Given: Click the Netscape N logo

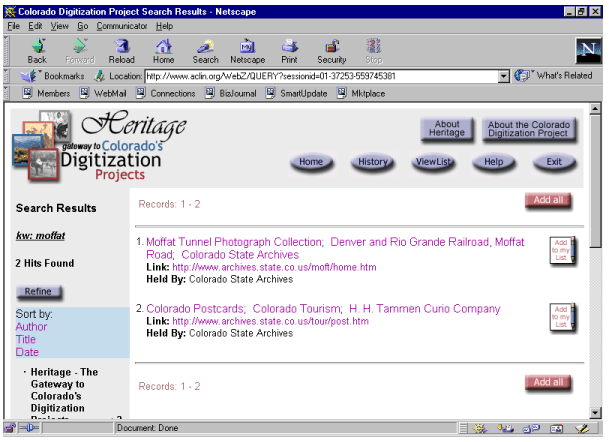Looking at the screenshot, I should pyautogui.click(x=588, y=51).
